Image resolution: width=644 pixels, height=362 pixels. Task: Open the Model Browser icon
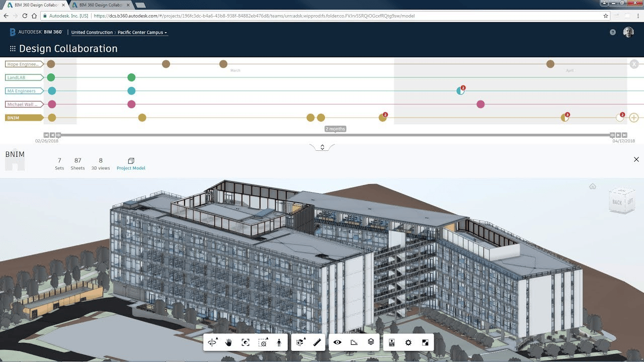coord(392,342)
